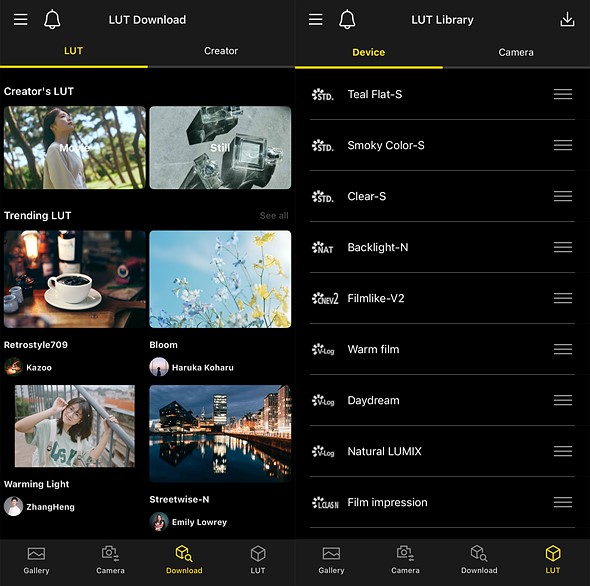Tap reorder handle for Teal Flat-S
This screenshot has width=590, height=586.
pos(563,94)
